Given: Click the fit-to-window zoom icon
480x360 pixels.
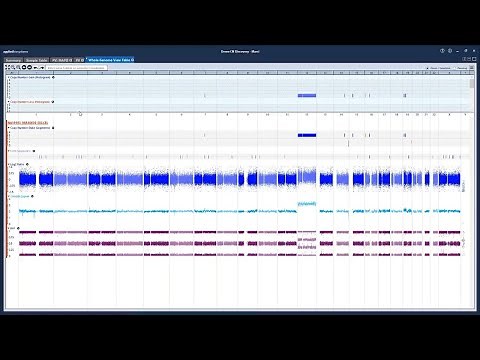Looking at the screenshot, I should coord(7,67).
